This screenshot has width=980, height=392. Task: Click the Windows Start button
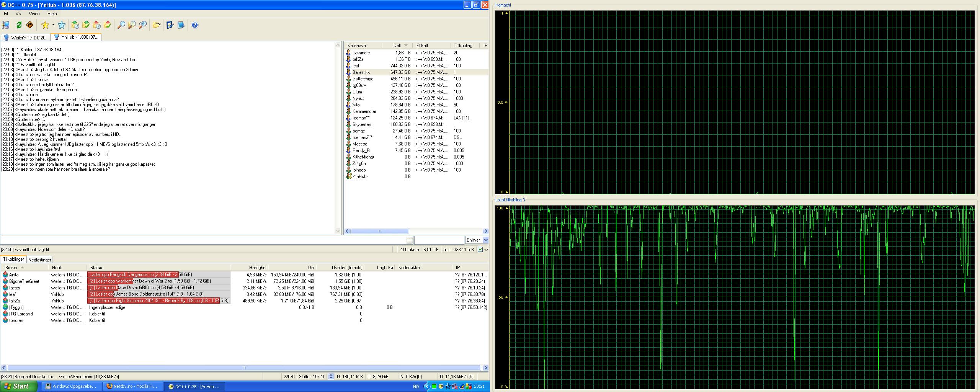pos(18,386)
